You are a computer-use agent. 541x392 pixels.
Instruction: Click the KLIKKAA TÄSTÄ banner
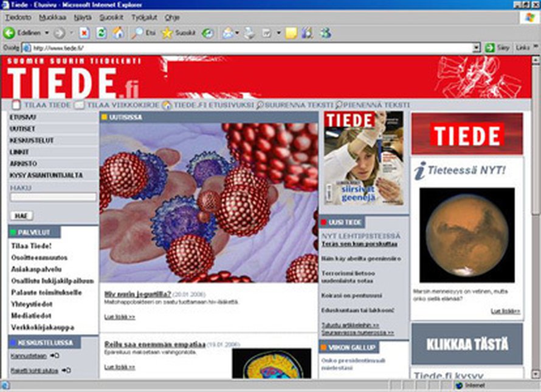click(x=467, y=344)
